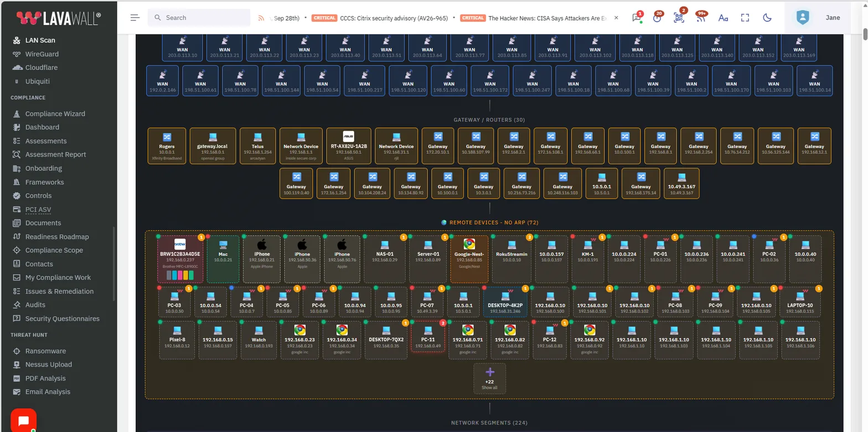
Task: Toggle dark mode with the moon icon
Action: (767, 18)
